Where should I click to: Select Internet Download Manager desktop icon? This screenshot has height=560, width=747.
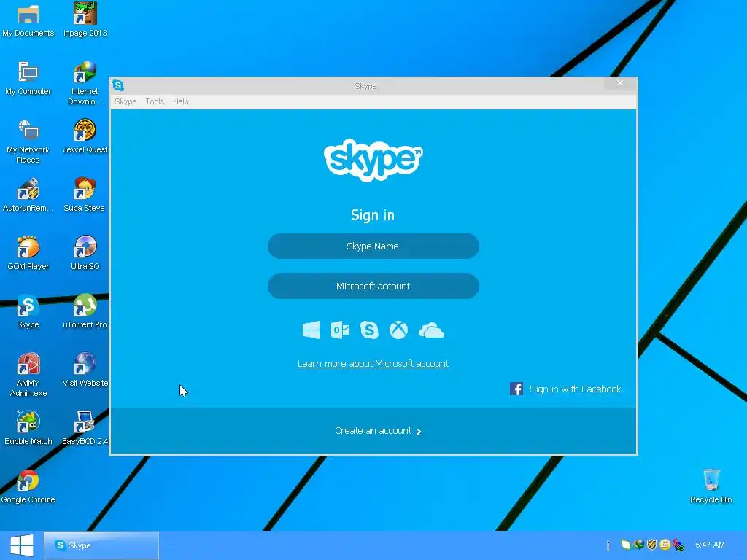pyautogui.click(x=85, y=83)
